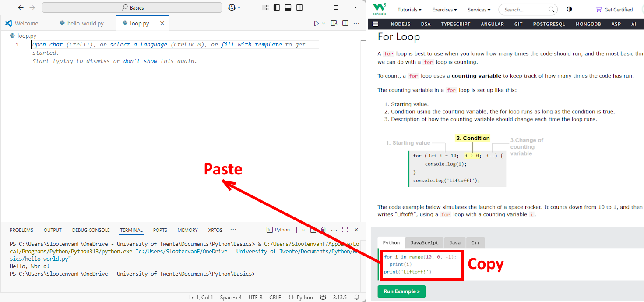The width and height of the screenshot is (644, 302).
Task: Toggle the bottom panel layout icon
Action: click(x=288, y=7)
